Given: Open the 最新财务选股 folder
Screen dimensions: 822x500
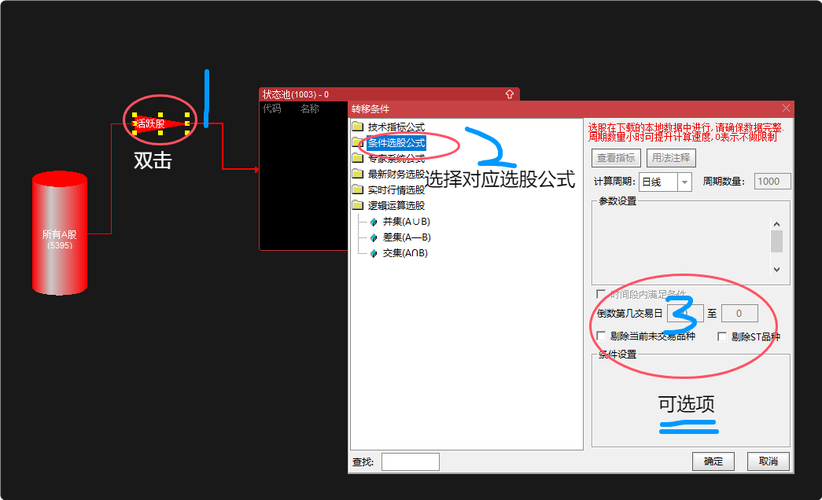Looking at the screenshot, I should click(x=396, y=174).
